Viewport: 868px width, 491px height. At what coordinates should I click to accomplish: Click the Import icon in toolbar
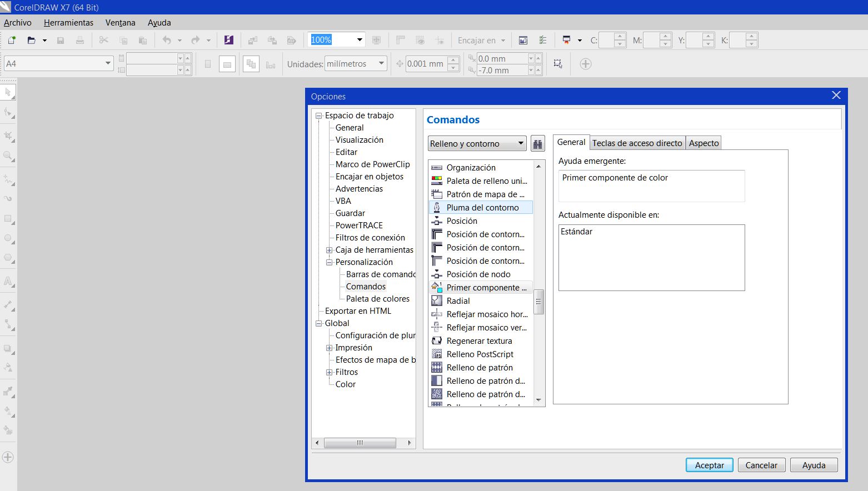(253, 40)
